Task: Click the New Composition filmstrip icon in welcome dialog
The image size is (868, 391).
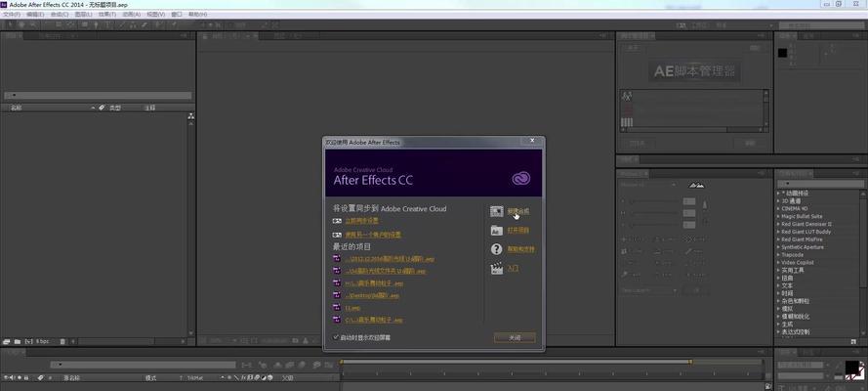Action: 497,211
